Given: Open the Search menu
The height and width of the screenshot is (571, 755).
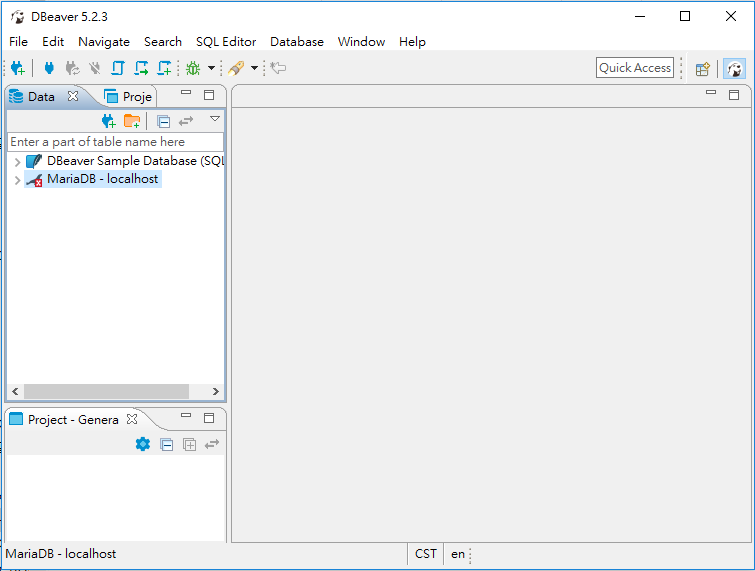Looking at the screenshot, I should coord(163,42).
